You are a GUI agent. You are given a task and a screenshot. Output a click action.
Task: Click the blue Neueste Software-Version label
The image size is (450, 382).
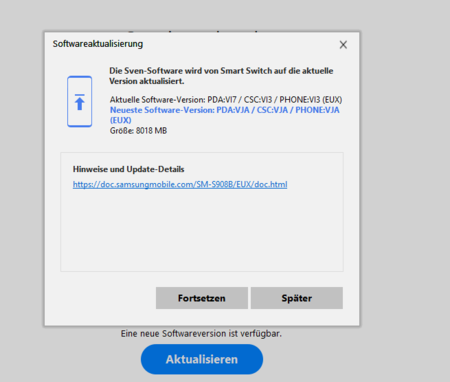pos(162,110)
